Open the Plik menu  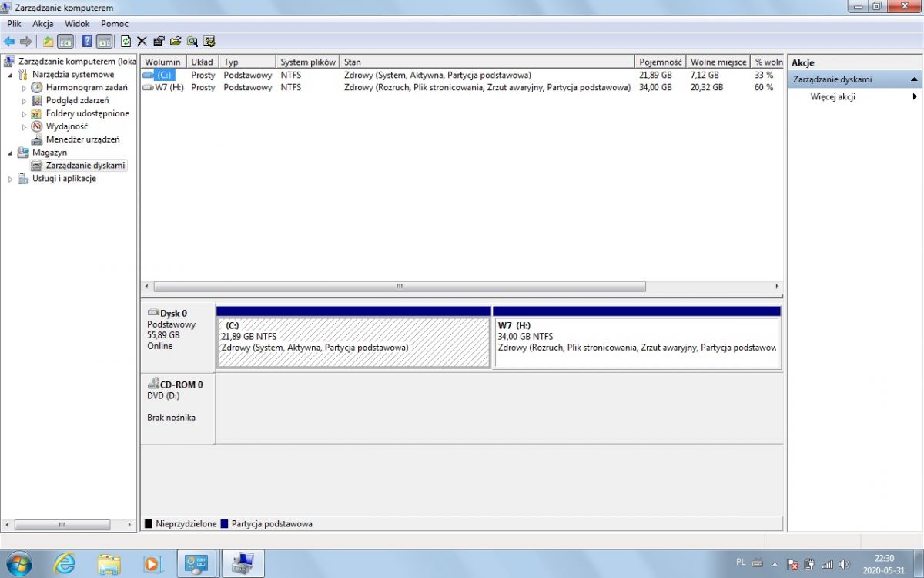tap(14, 24)
